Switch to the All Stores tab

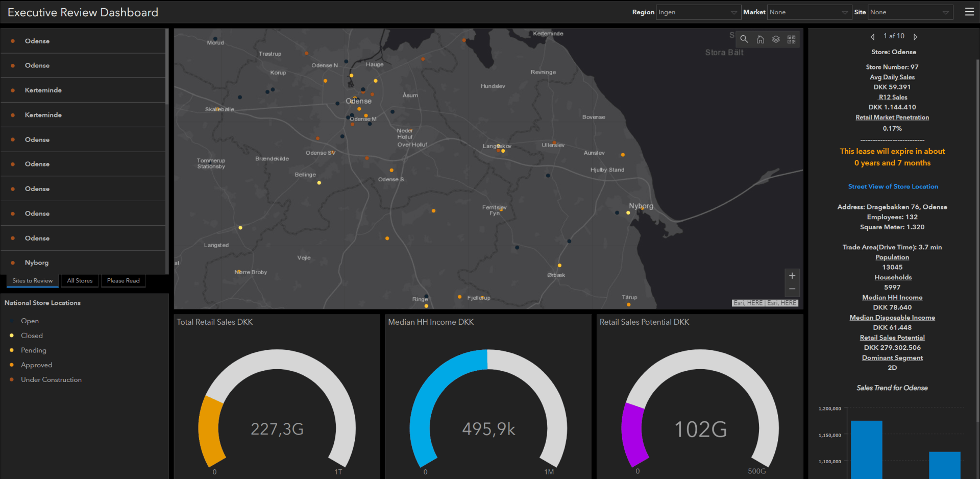[x=80, y=281]
